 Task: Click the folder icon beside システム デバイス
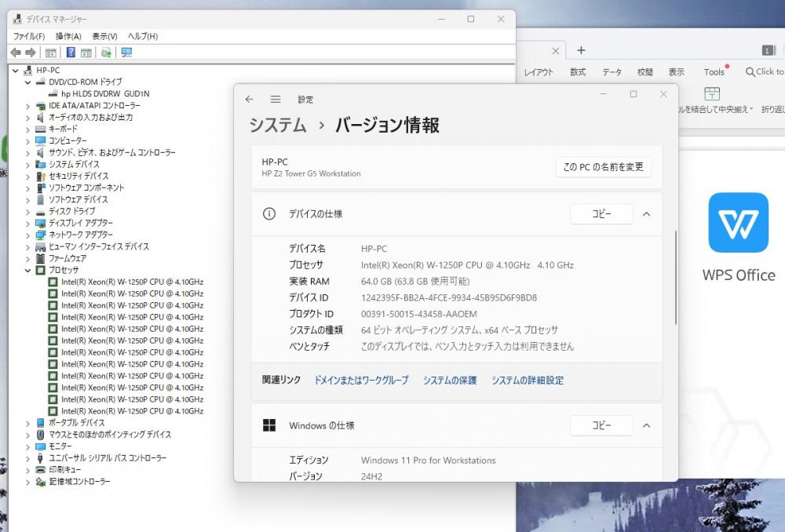click(41, 164)
